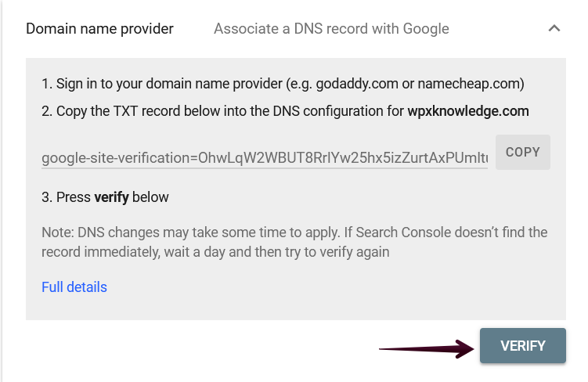
Task: Click the step 2 Copy the TXT record line
Action: point(223,111)
